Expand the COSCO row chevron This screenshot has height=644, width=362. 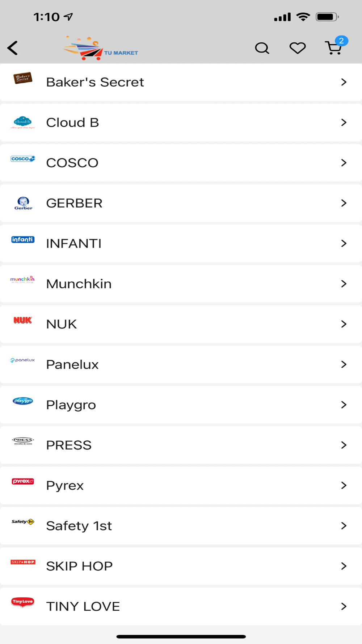(x=344, y=163)
